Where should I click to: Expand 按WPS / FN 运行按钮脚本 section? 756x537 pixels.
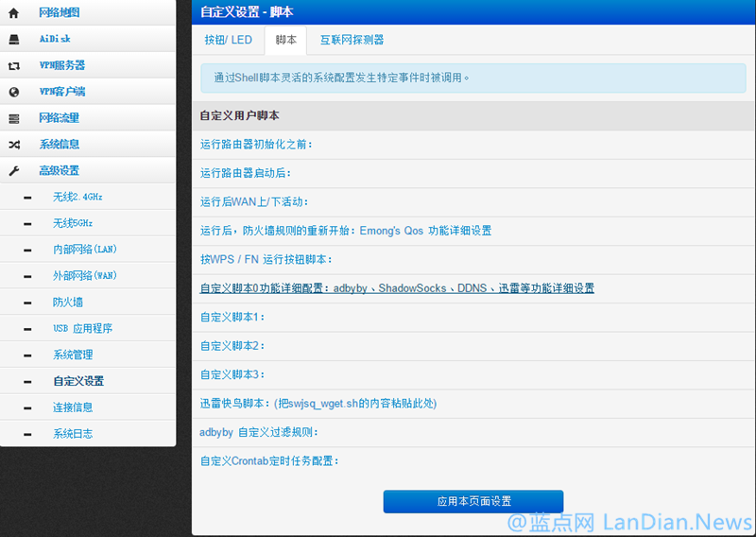tap(266, 260)
